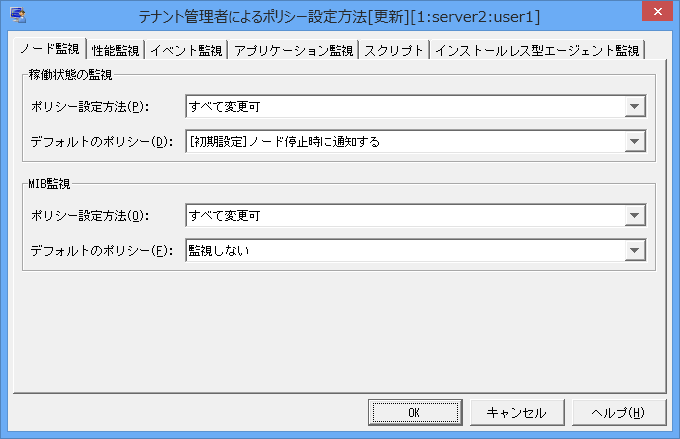Click the ポリシー設定方法(P): label
Screen dimensions: 680x439
(90, 107)
